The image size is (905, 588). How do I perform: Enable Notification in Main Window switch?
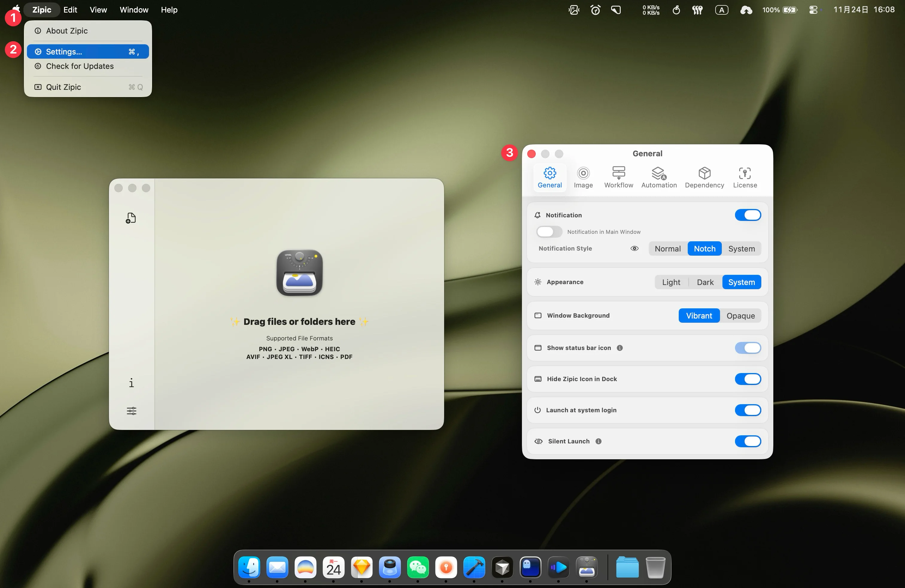(x=549, y=232)
